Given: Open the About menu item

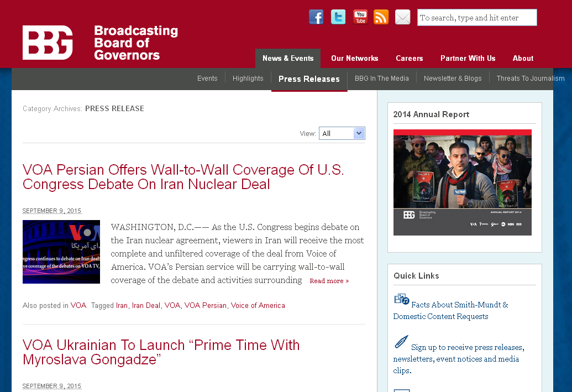Looking at the screenshot, I should pyautogui.click(x=523, y=59).
